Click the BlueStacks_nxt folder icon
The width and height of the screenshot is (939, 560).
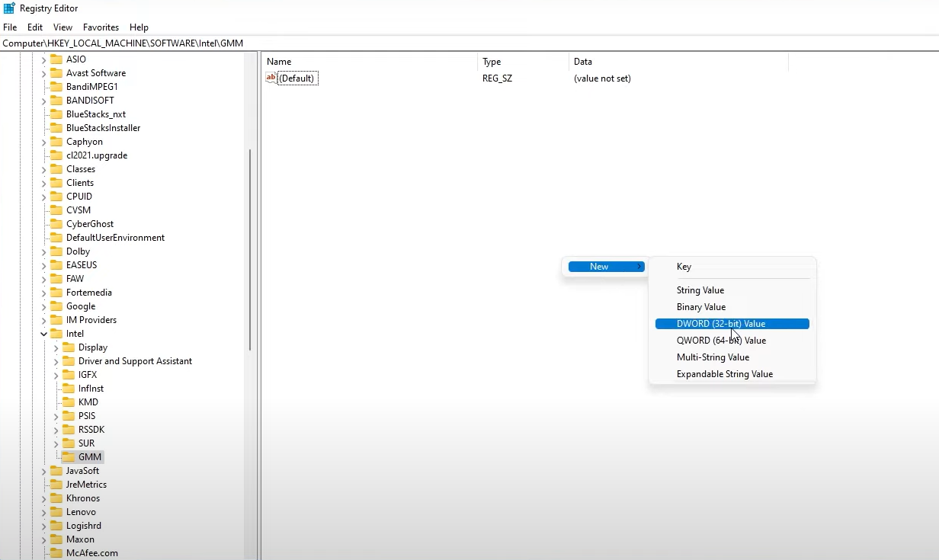pos(56,114)
